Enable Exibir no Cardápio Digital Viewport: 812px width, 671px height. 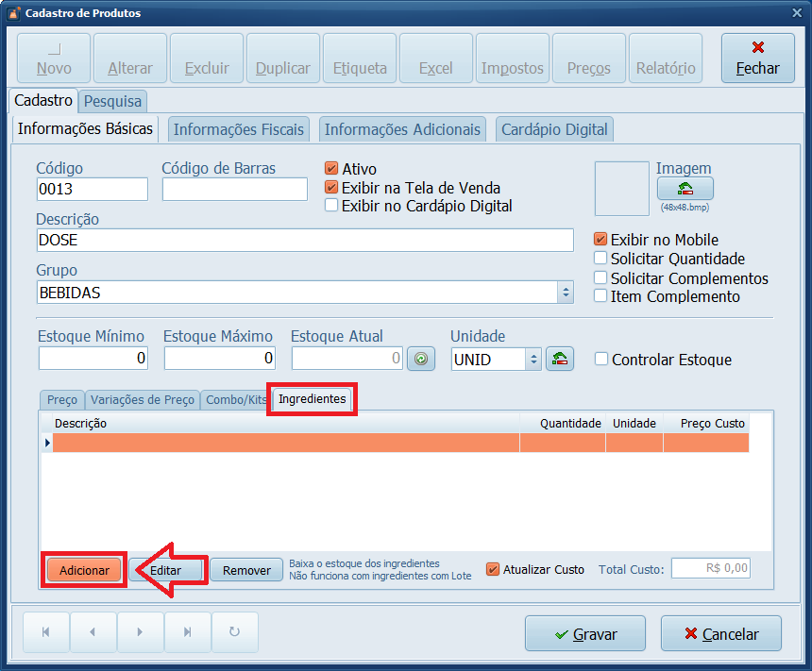click(331, 205)
